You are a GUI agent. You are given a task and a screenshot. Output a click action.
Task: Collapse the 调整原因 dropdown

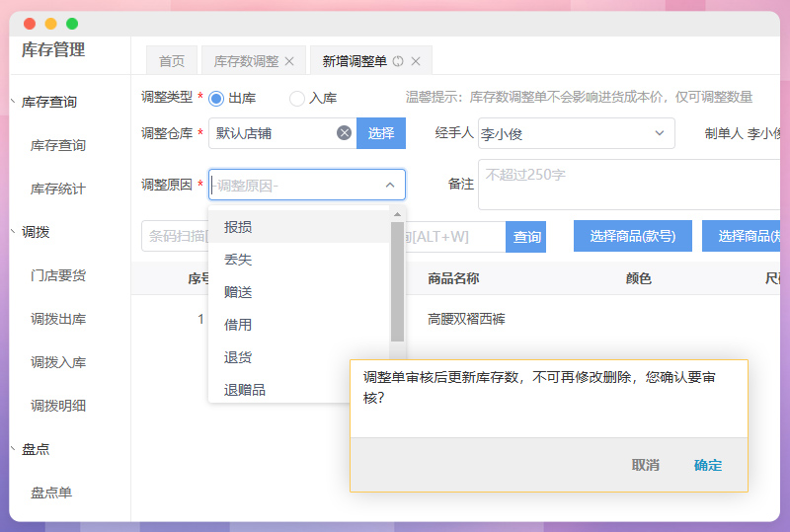click(x=389, y=185)
